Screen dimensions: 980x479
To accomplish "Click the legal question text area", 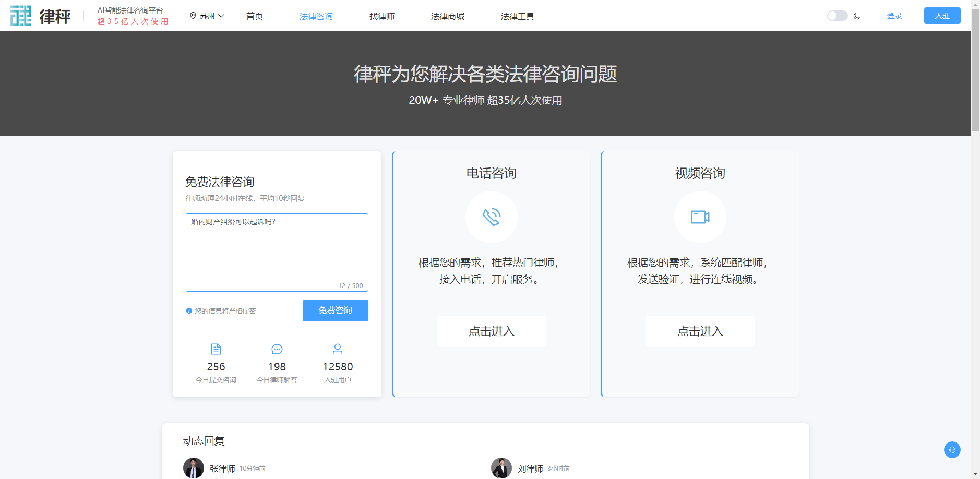I will (x=277, y=252).
